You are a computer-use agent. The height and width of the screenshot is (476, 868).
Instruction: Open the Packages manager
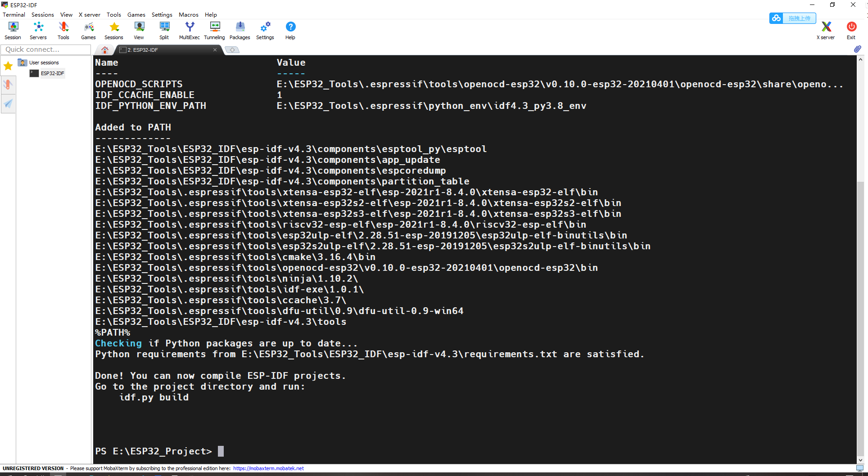240,30
